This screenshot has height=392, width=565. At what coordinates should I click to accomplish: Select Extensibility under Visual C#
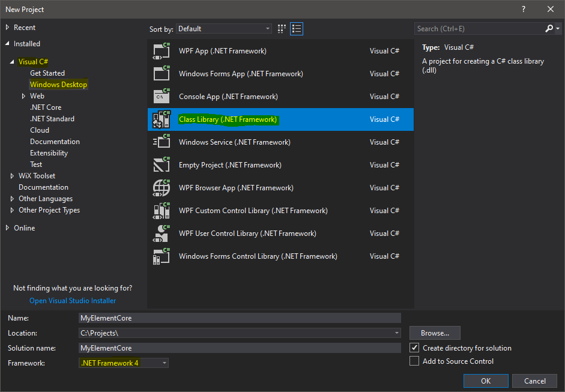(49, 153)
